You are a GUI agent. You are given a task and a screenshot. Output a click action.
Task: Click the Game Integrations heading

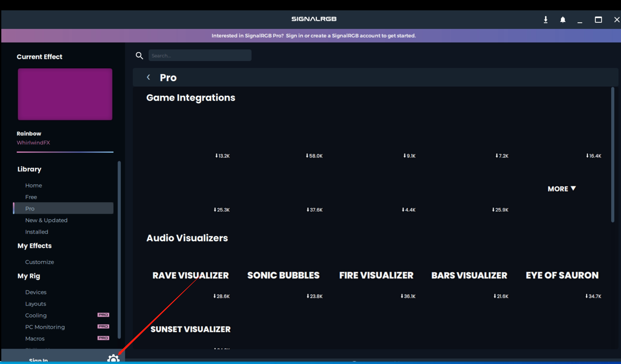tap(191, 98)
